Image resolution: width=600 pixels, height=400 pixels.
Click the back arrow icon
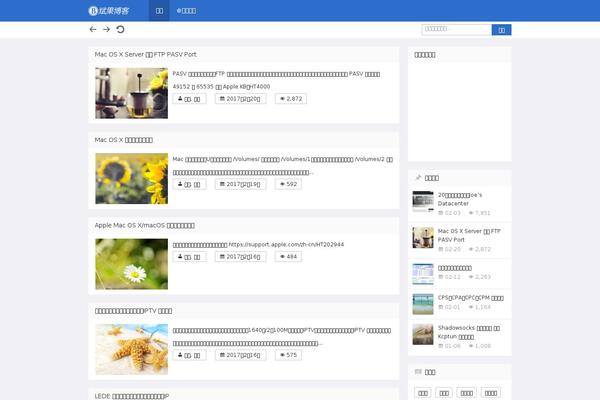[93, 29]
